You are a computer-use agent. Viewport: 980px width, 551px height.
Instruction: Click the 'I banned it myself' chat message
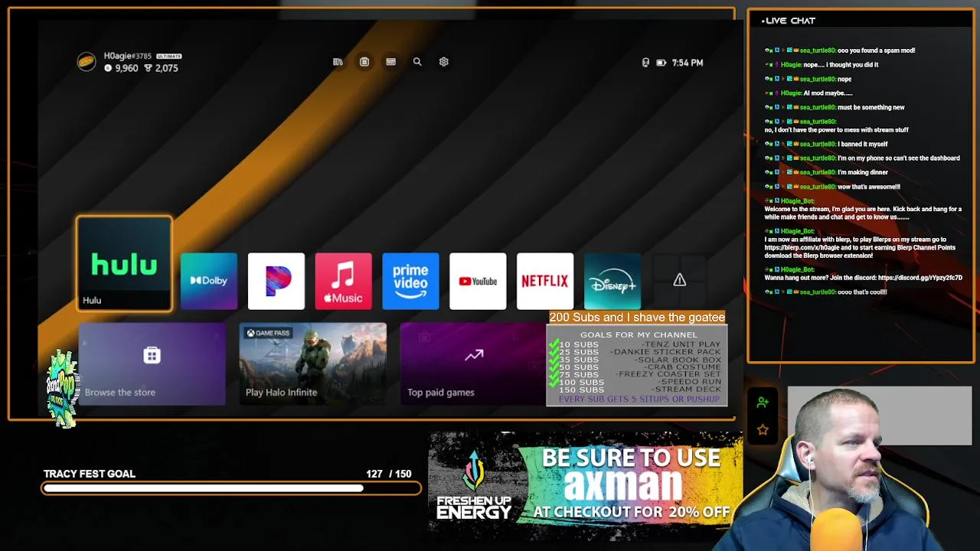click(x=863, y=144)
